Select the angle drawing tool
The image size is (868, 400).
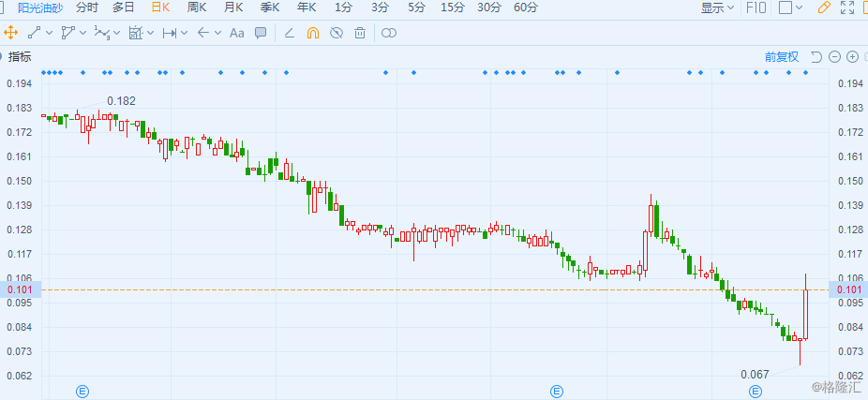coord(289,33)
